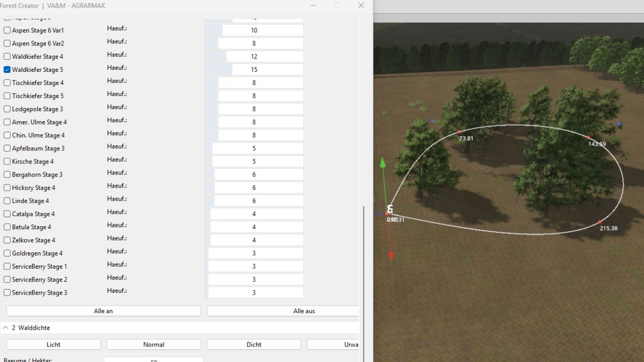The height and width of the screenshot is (362, 644).
Task: Uncheck the Waldkiefer Stage 5 checkbox
Action: tap(7, 70)
